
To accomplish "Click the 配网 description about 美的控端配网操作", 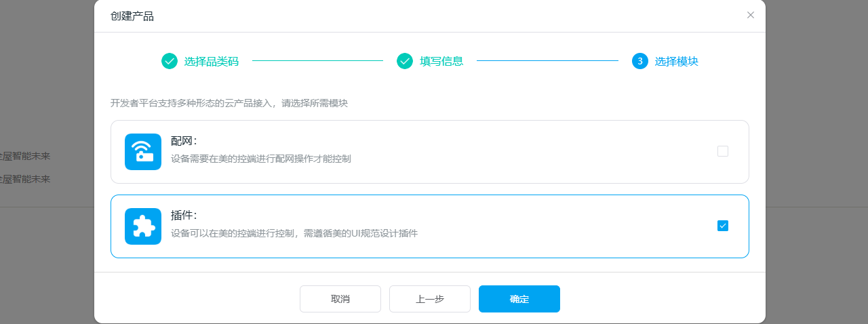I will 260,159.
